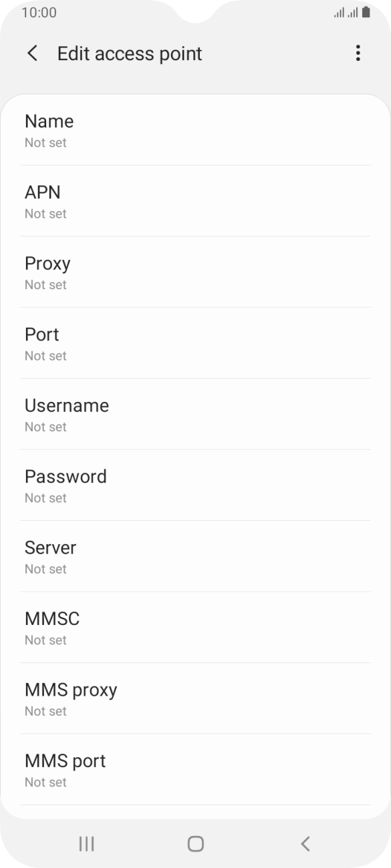Tap the battery indicator in status bar
The height and width of the screenshot is (868, 391).
pos(364,11)
